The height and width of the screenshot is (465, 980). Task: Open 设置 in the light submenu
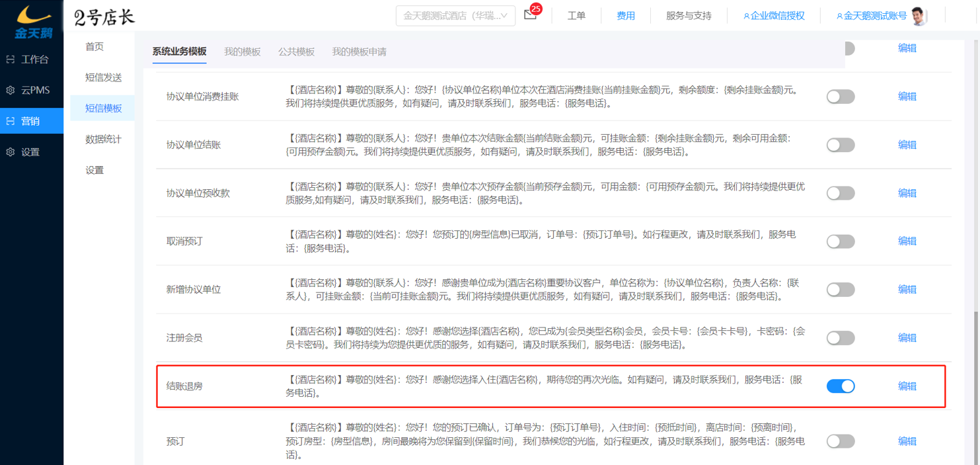[94, 170]
